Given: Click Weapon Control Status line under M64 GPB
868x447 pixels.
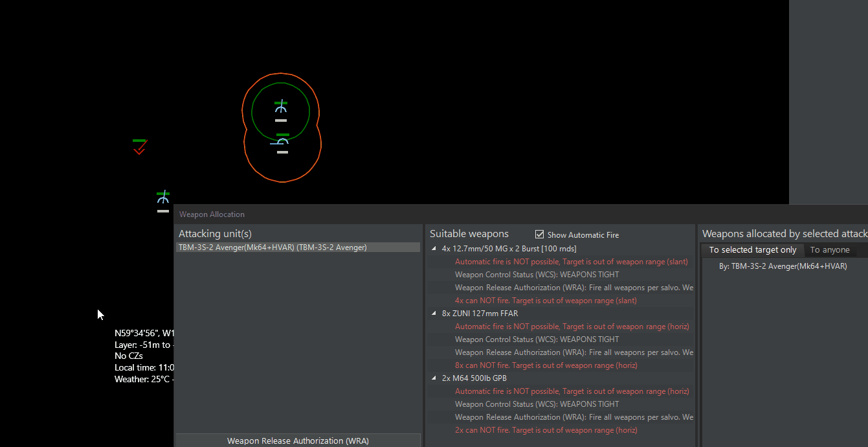Looking at the screenshot, I should (537, 404).
